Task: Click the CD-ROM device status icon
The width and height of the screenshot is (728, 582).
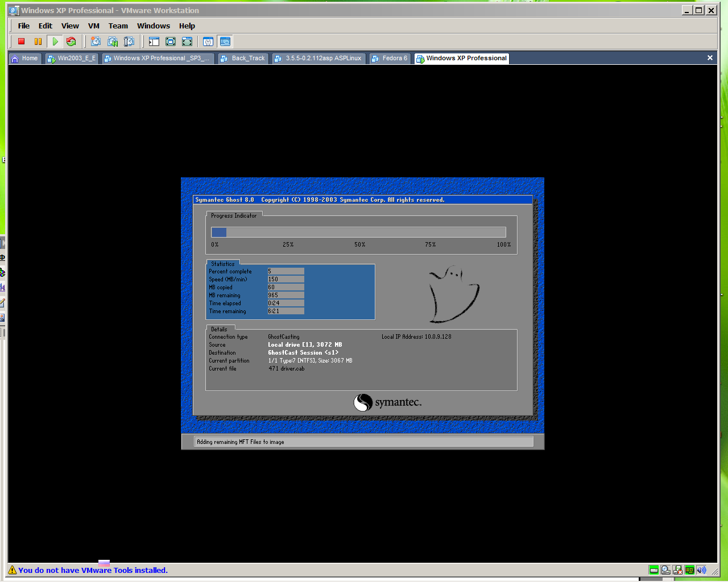Action: click(666, 570)
